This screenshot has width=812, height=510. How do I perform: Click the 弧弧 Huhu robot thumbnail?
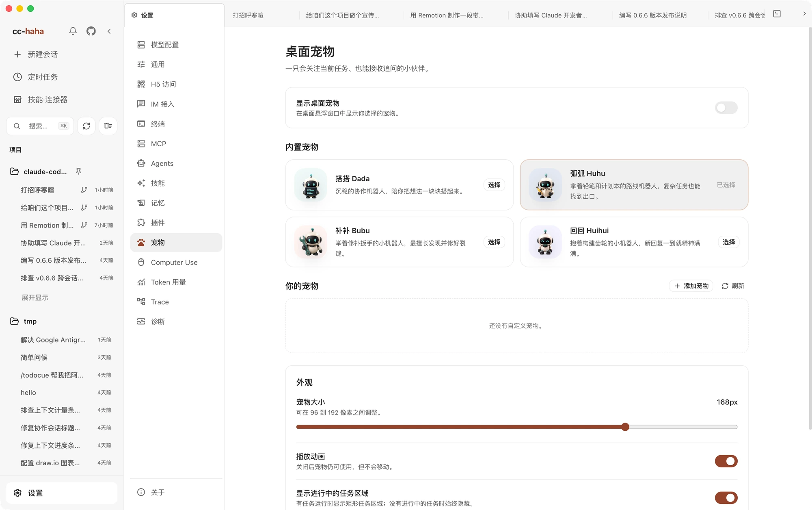coord(545,185)
